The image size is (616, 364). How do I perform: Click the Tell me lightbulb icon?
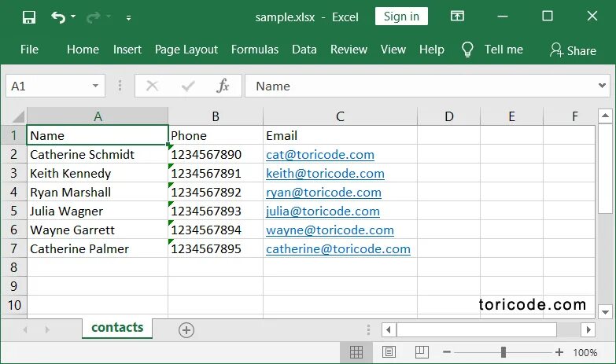tap(467, 50)
